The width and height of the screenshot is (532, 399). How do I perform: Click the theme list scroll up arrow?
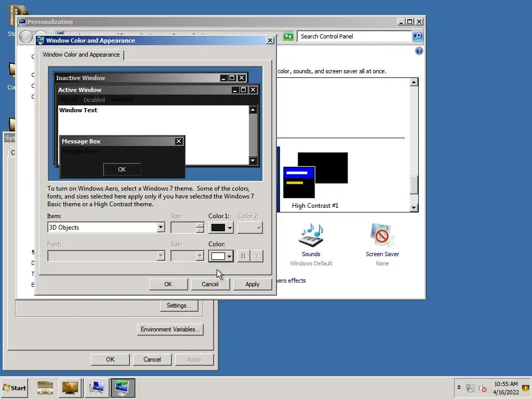[x=414, y=82]
